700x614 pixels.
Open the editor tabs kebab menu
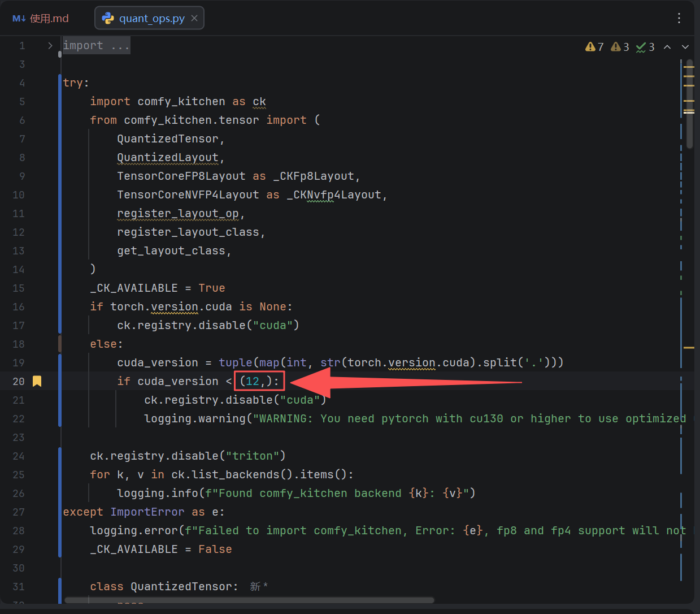(679, 18)
